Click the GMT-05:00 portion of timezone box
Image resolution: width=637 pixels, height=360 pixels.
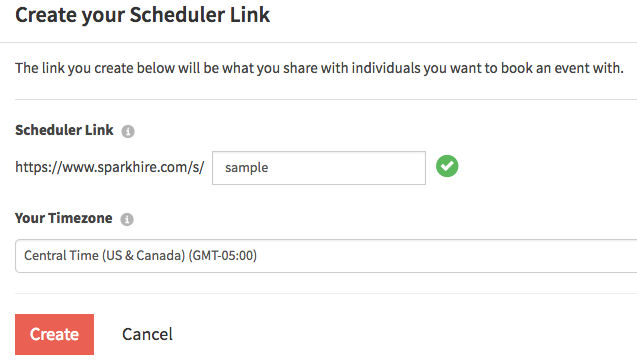(x=223, y=256)
